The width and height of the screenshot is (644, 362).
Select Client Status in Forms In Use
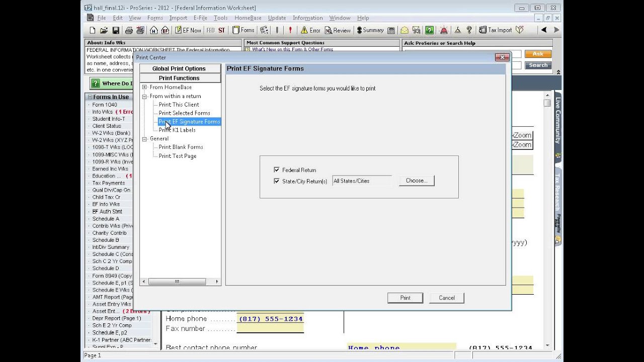(107, 126)
